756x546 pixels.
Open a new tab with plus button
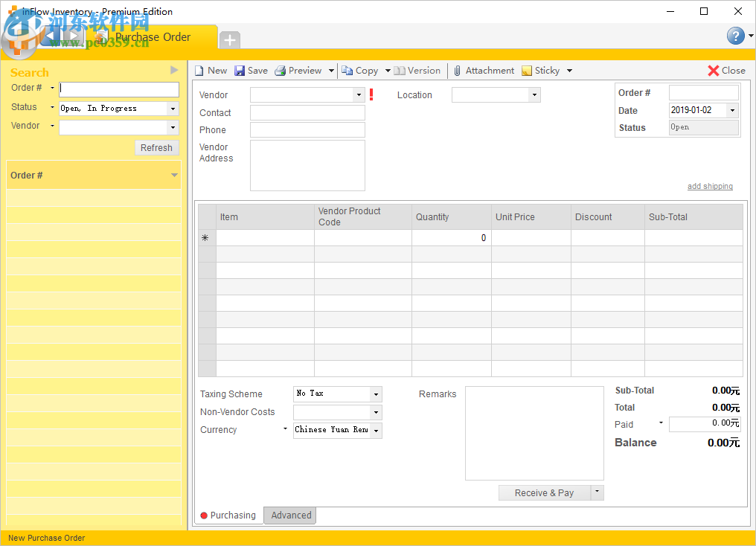point(230,39)
